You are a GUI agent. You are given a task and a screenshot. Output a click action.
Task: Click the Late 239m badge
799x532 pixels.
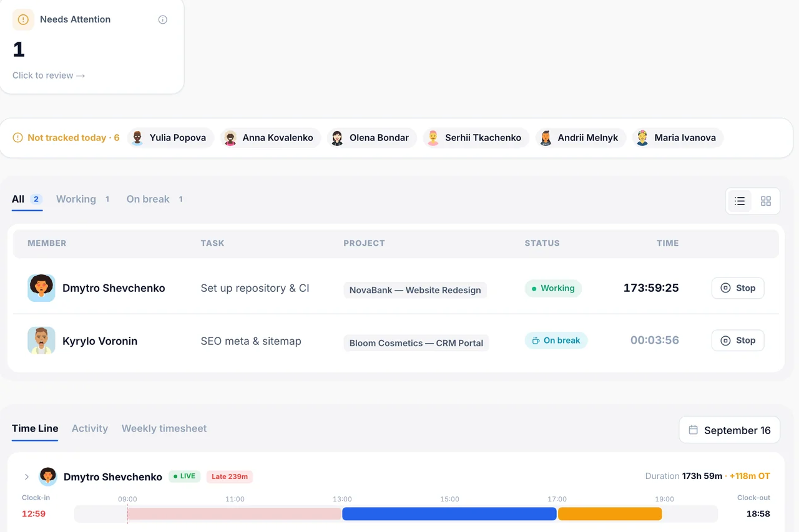click(x=230, y=476)
